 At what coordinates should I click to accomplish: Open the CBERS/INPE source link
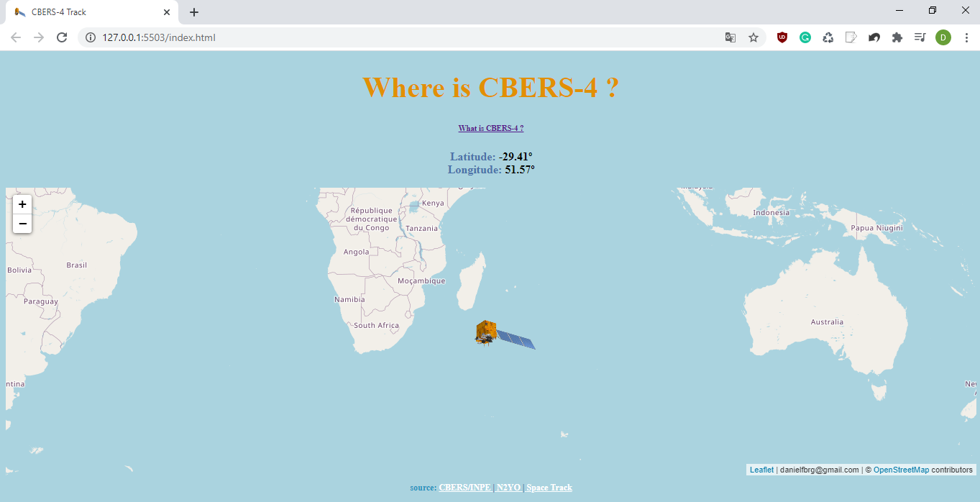(465, 488)
